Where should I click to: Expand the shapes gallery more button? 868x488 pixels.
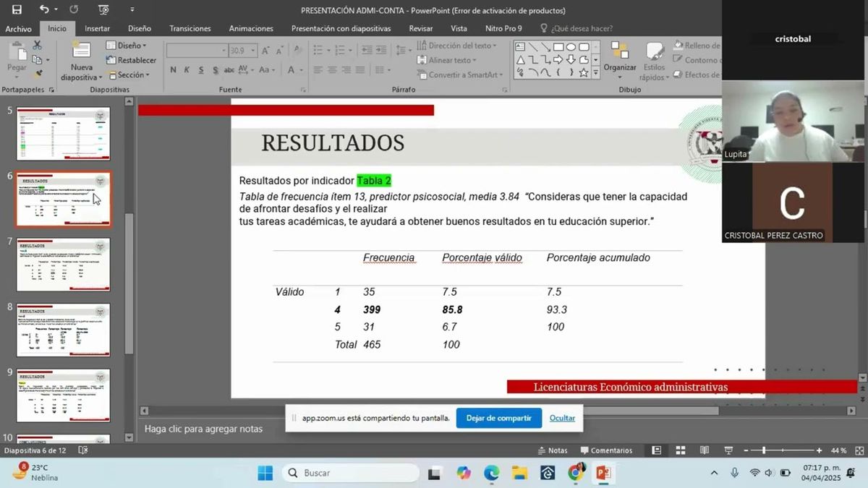(x=596, y=73)
